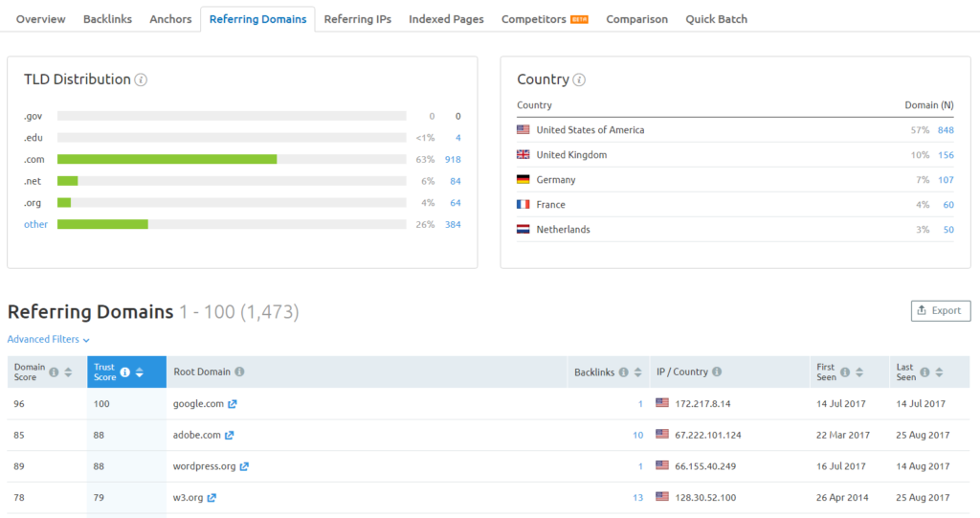This screenshot has height=518, width=980.
Task: Open adobe.com external link icon
Action: 230,436
